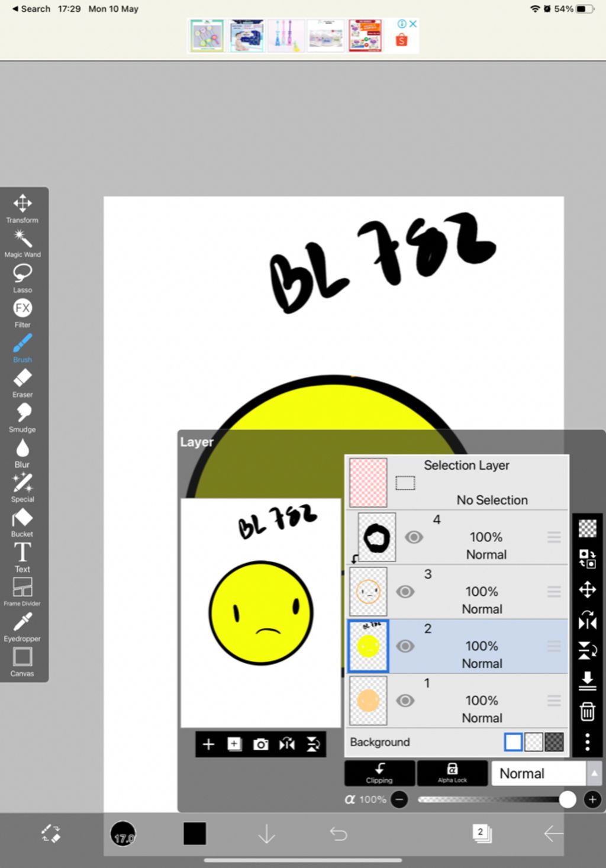Open brush size 17.0 circle
606x868 pixels.
point(123,834)
